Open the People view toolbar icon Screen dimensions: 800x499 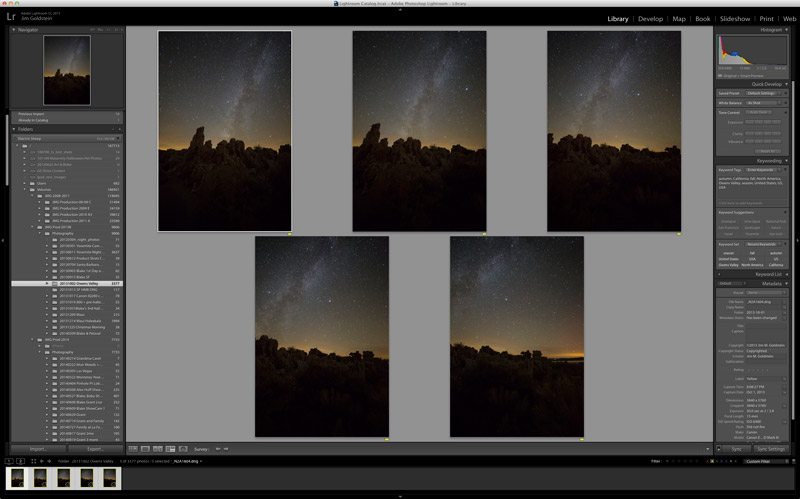click(183, 449)
